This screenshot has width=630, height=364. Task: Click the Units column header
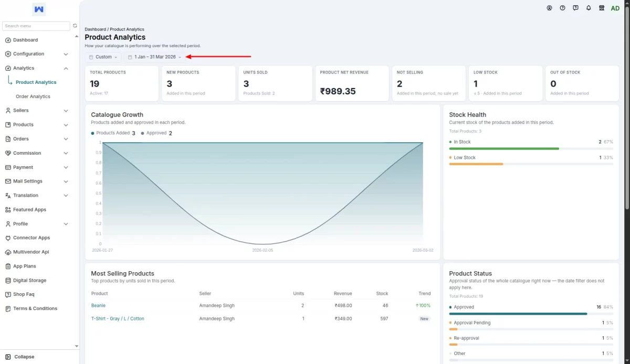298,293
